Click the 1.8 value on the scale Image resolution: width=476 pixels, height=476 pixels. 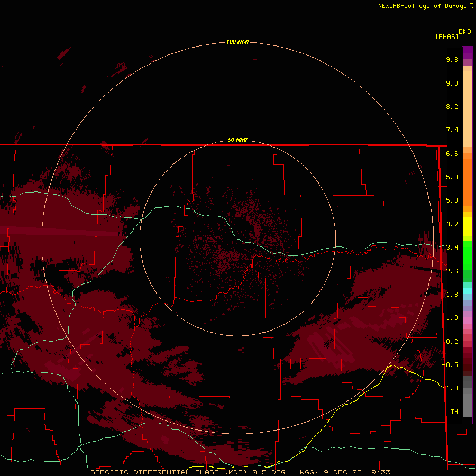(452, 295)
